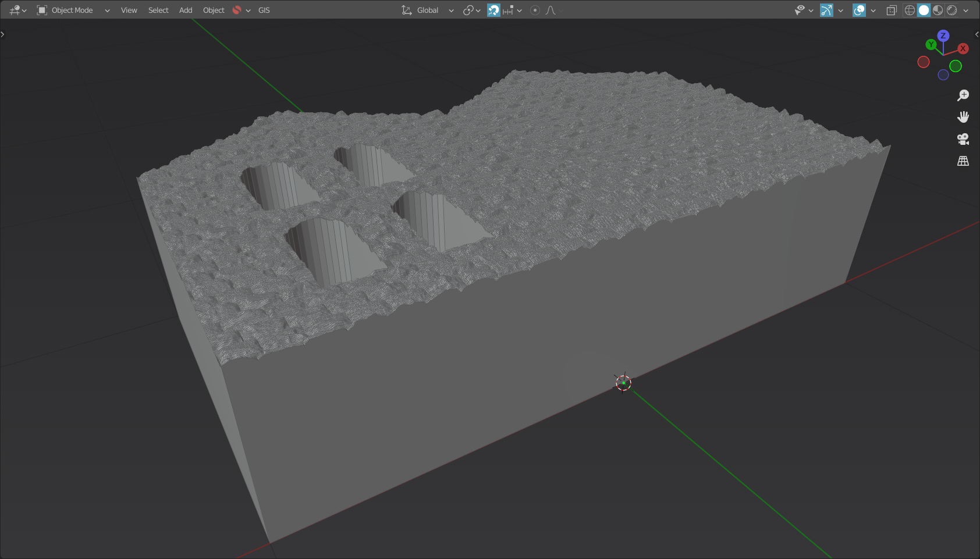
Task: Open the transform pivot point dropdown
Action: pyautogui.click(x=471, y=10)
